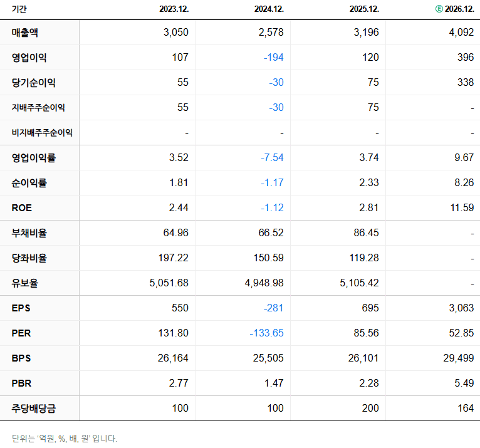This screenshot has height=448, width=480.
Task: Click the units footnote beginning 단위는
Action: [65, 439]
